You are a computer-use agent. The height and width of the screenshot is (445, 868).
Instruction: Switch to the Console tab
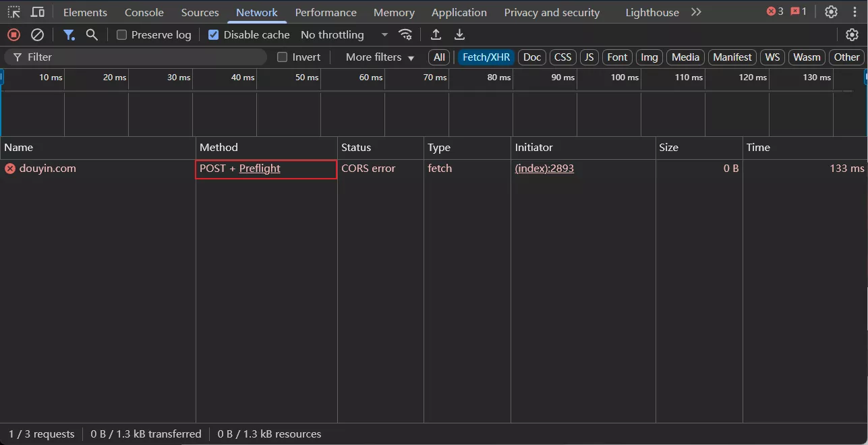tap(144, 12)
